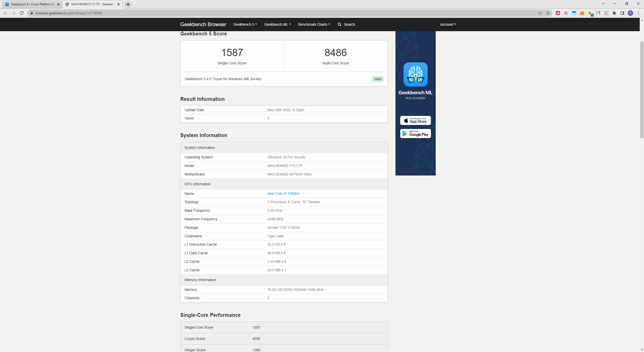Click the 8486 multi-core score number
This screenshot has width=644, height=352.
point(336,53)
